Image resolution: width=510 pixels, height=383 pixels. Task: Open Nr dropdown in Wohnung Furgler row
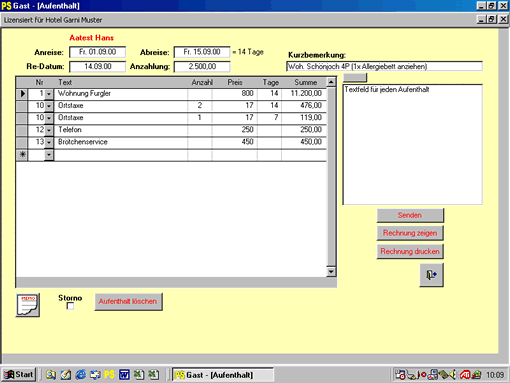tap(49, 94)
